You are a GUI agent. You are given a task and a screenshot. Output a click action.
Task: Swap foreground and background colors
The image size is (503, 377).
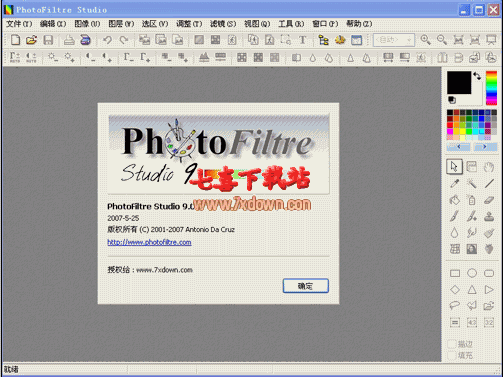pos(477,76)
